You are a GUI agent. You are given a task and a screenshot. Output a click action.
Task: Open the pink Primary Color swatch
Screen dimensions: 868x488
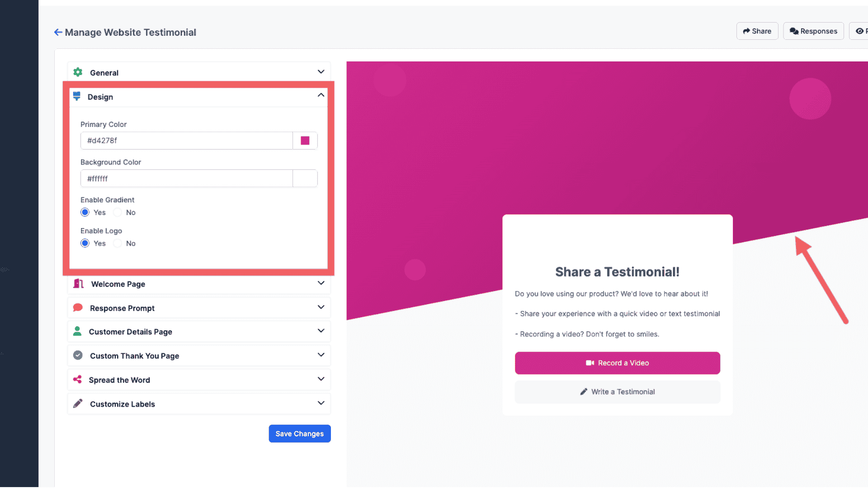pyautogui.click(x=305, y=141)
